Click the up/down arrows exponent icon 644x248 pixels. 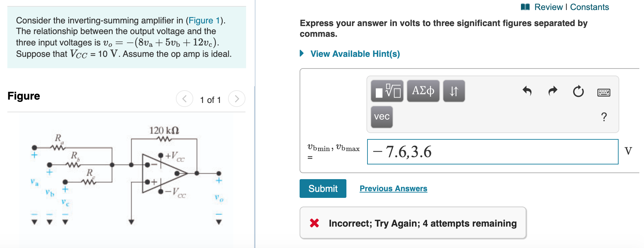[x=453, y=91]
